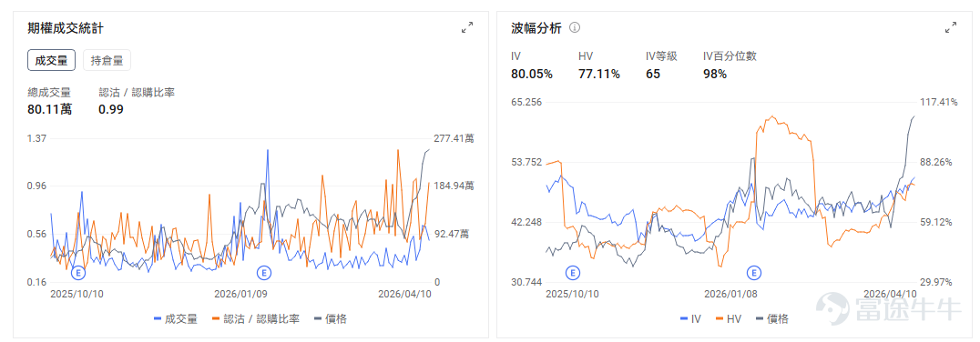
Task: Click the IV百分位數 value 98%
Action: 715,75
